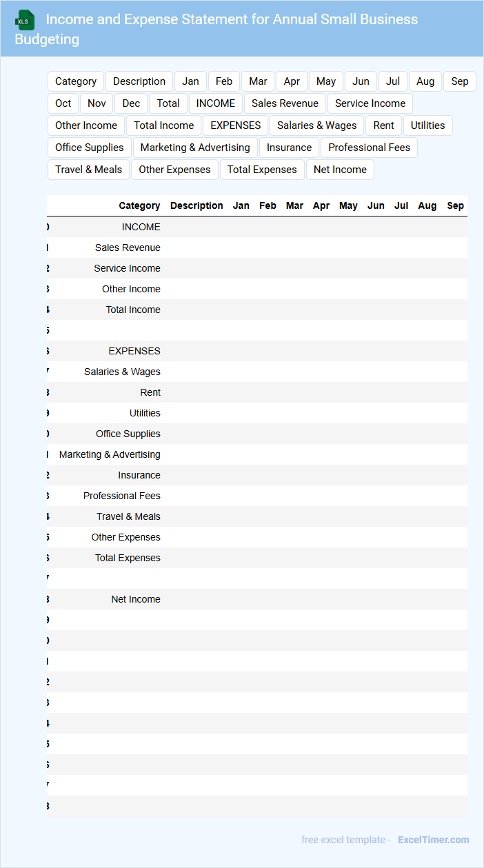Click the Nov tag
This screenshot has width=484, height=868.
97,103
